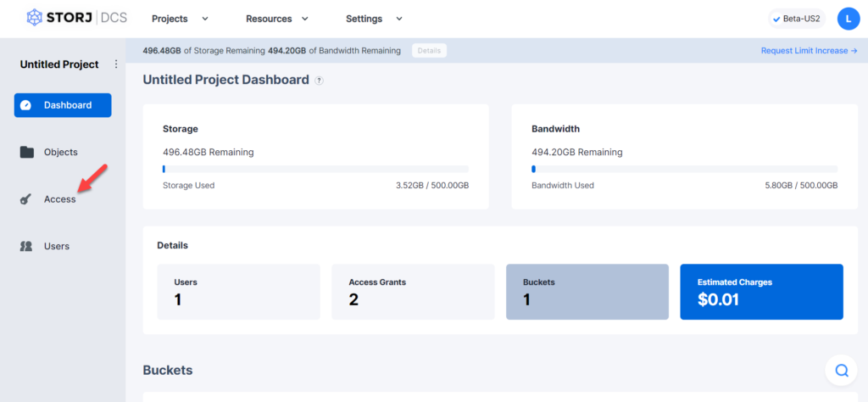This screenshot has height=402, width=868.
Task: Go to Objects in the sidebar
Action: point(61,153)
